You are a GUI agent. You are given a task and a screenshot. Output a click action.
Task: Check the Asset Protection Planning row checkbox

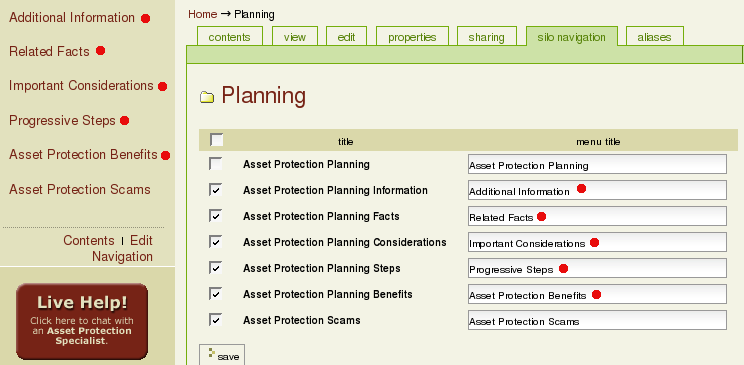point(215,164)
